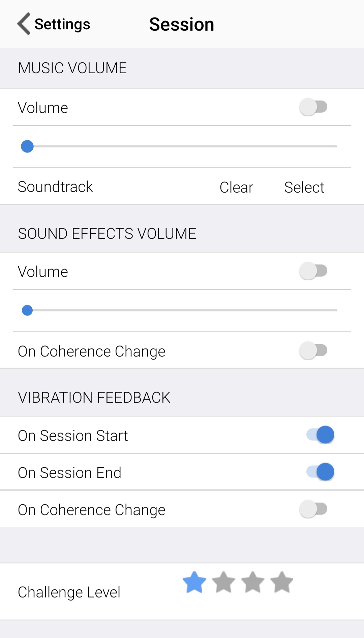Tap the Soundtrack row label

[55, 187]
